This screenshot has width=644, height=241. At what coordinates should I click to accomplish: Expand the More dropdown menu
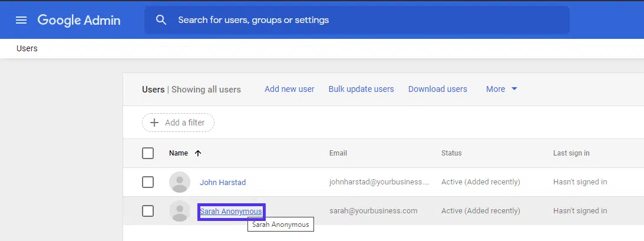[496, 89]
